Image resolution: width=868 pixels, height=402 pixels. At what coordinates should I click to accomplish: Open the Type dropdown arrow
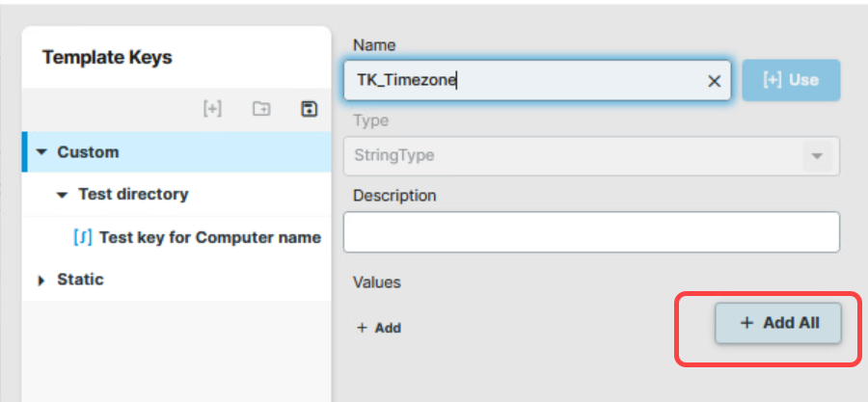click(x=817, y=156)
